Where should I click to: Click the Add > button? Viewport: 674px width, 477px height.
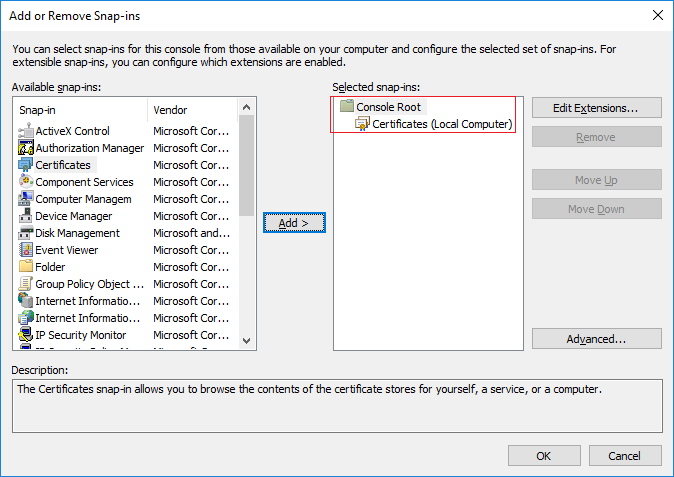292,223
